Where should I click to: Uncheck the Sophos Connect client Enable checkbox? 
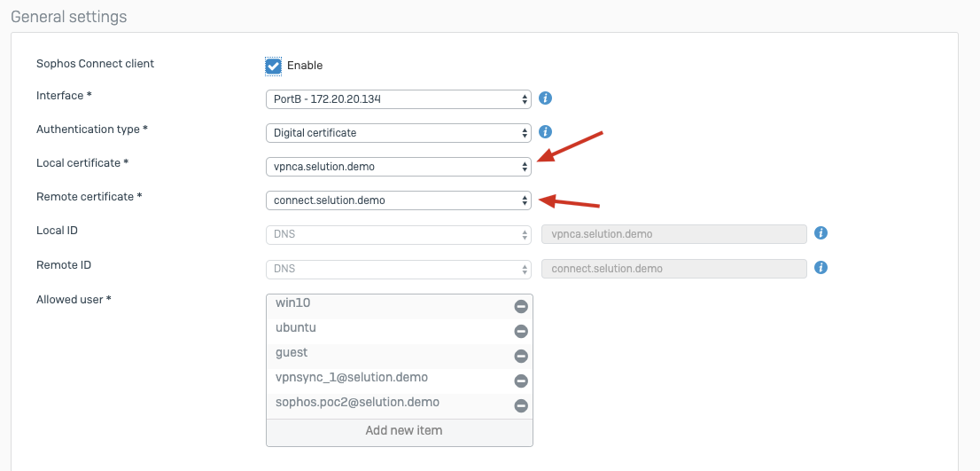pos(273,65)
